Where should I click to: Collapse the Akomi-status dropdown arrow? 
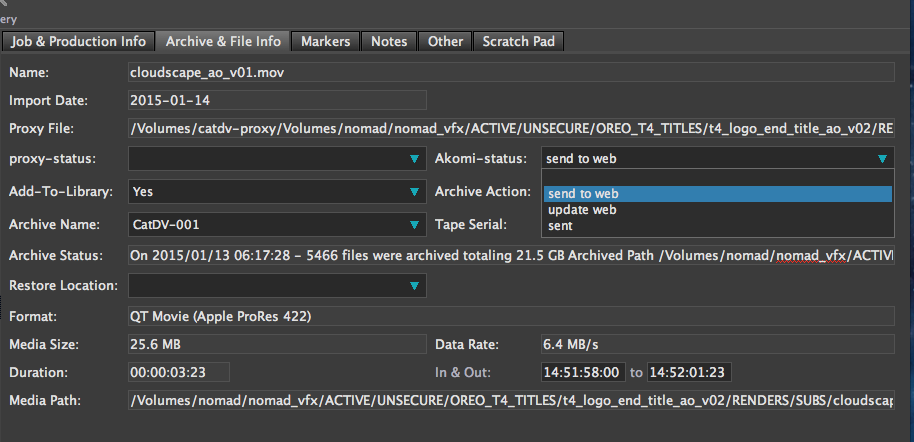pos(881,159)
